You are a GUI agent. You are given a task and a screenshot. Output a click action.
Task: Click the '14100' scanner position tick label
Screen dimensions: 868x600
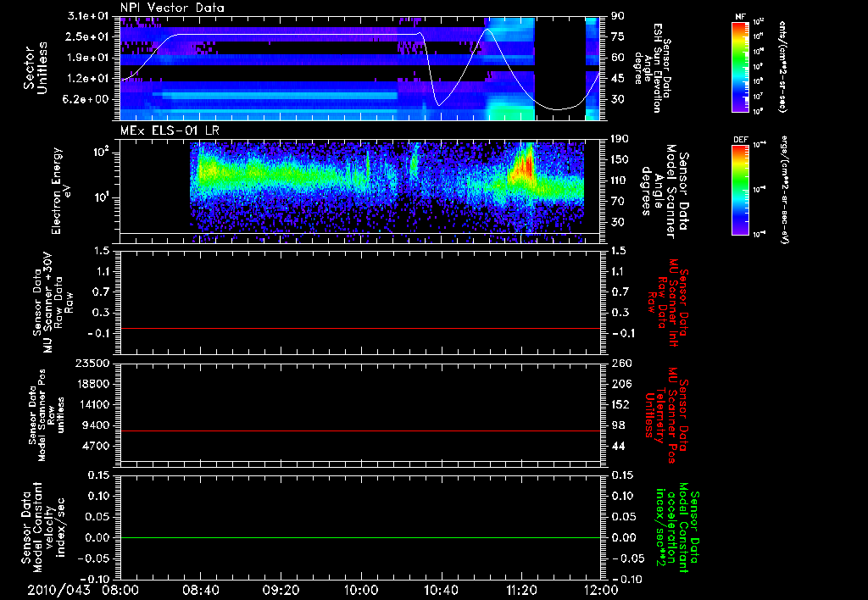click(x=94, y=404)
